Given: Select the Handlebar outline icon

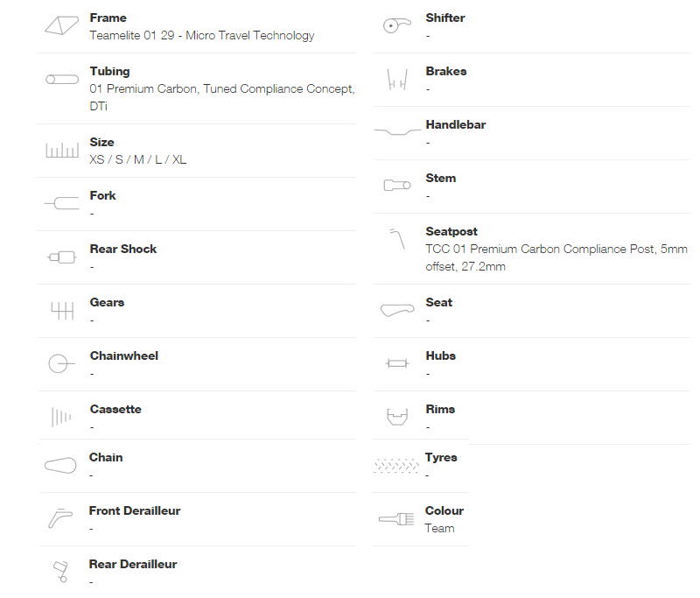Looking at the screenshot, I should 397,131.
